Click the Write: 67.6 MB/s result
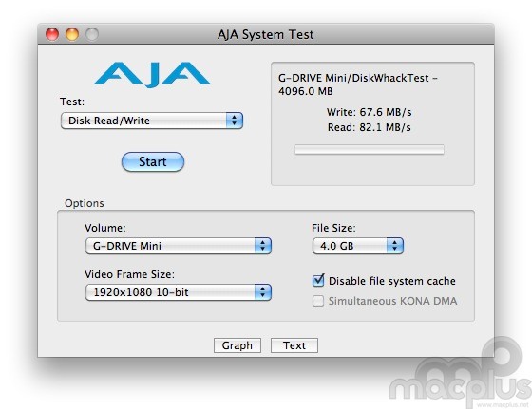This screenshot has height=409, width=532. (x=370, y=112)
